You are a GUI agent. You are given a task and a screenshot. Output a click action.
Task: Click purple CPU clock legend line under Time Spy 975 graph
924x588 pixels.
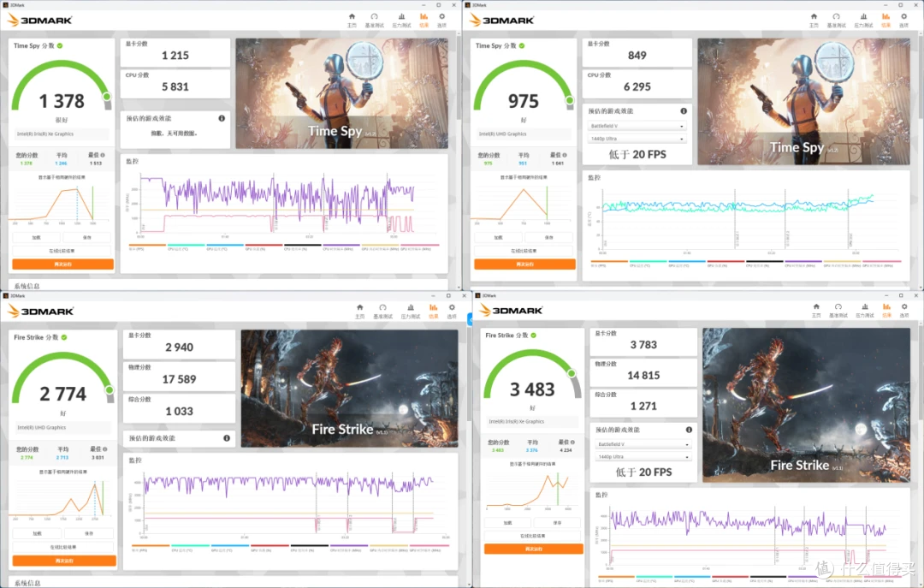click(x=803, y=261)
